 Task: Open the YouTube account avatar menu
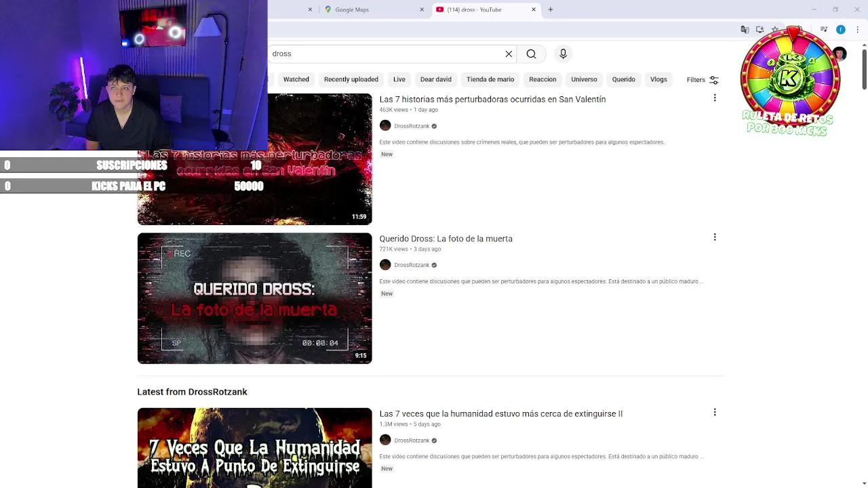coord(840,54)
